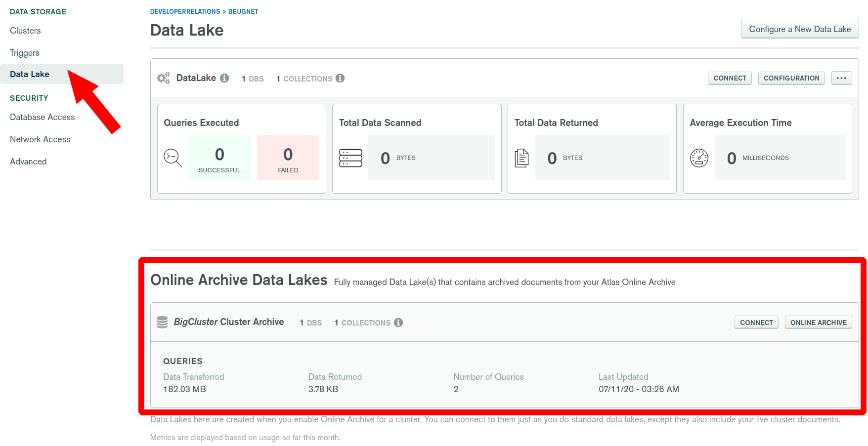This screenshot has height=446, width=868.
Task: Click info icon beside DataLake 1 Collections
Action: pyautogui.click(x=340, y=78)
